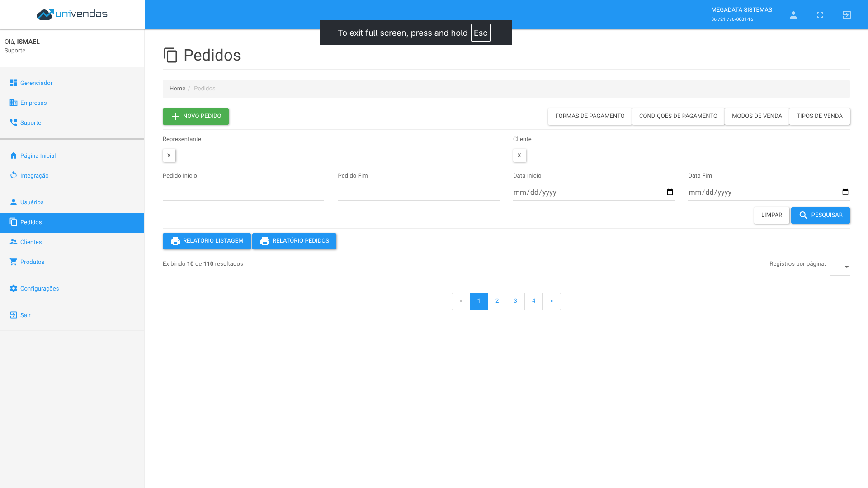
Task: Click the logout icon in the header
Action: click(x=846, y=15)
